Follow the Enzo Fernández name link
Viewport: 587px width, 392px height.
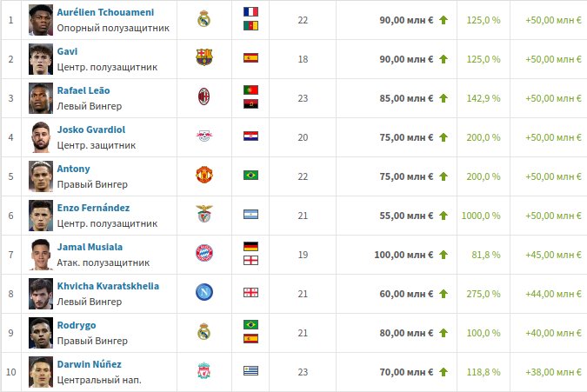coord(93,208)
